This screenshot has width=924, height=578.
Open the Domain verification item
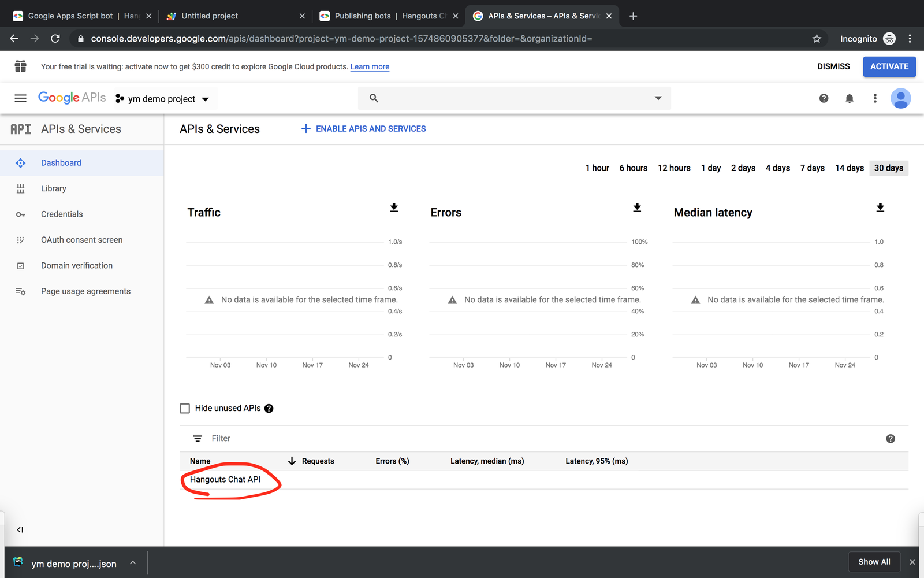coord(82,266)
